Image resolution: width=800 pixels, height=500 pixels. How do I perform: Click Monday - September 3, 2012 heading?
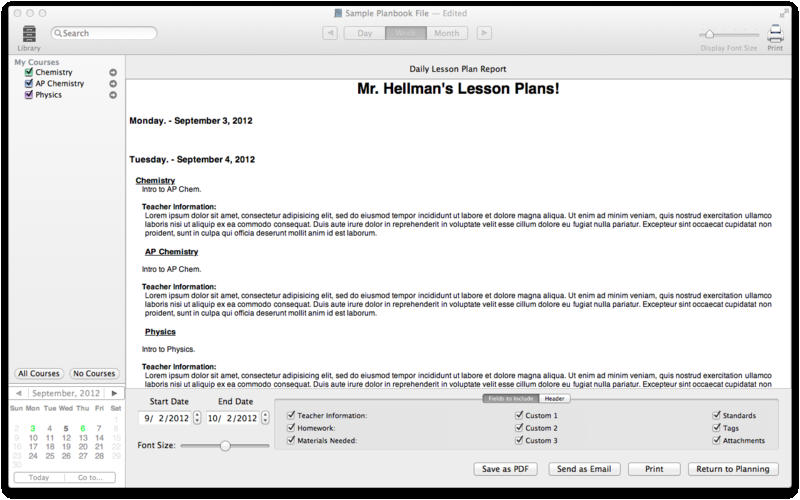[191, 120]
